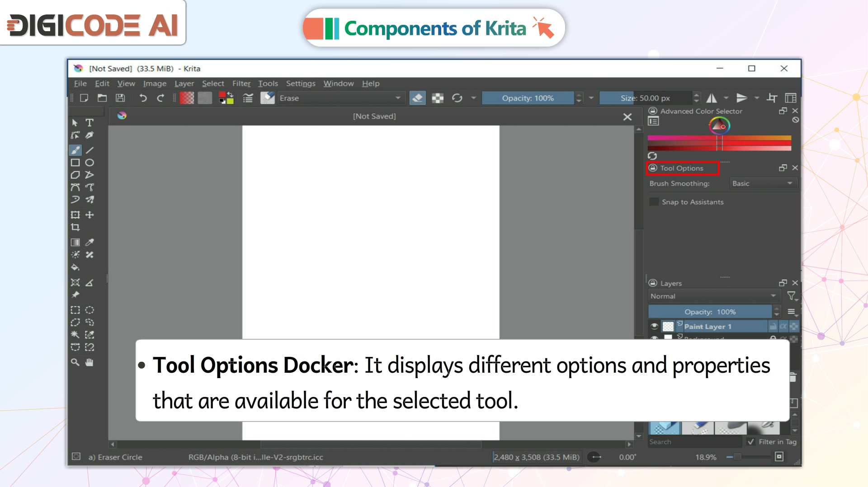Toggle Filter in Tag checkbox
The image size is (868, 487).
click(751, 442)
